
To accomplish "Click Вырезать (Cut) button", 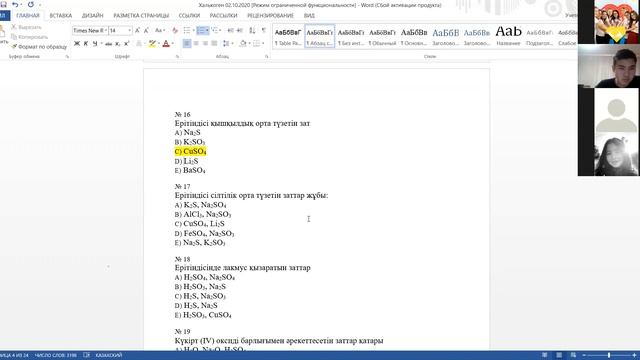I will click(x=26, y=27).
